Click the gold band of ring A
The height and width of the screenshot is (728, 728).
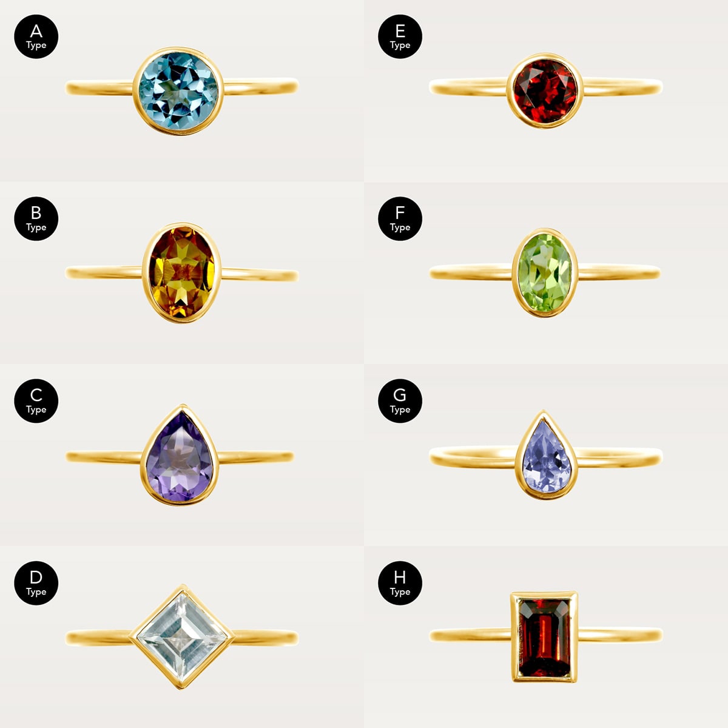tap(261, 86)
